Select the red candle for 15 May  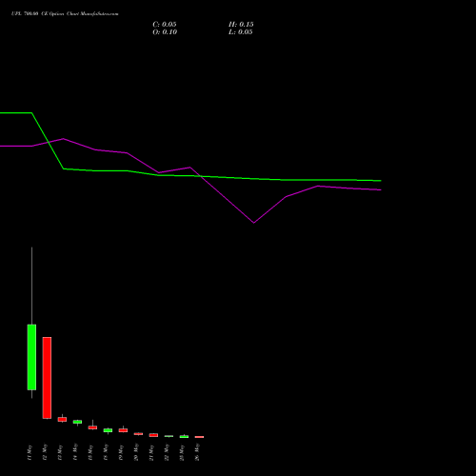tap(92, 427)
